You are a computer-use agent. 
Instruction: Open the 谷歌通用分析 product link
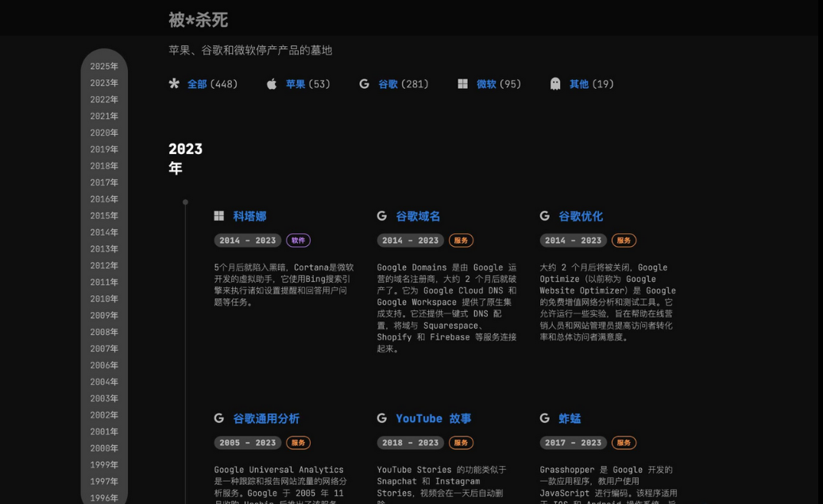tap(266, 418)
